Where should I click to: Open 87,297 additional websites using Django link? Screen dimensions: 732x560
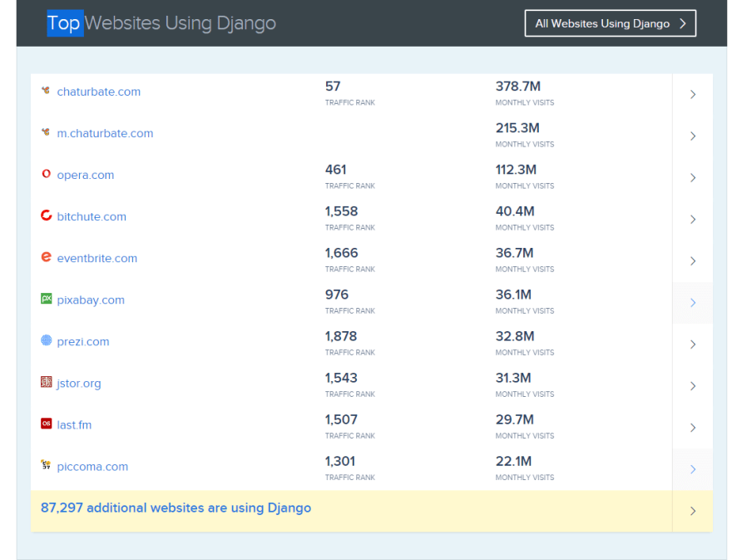(x=176, y=508)
